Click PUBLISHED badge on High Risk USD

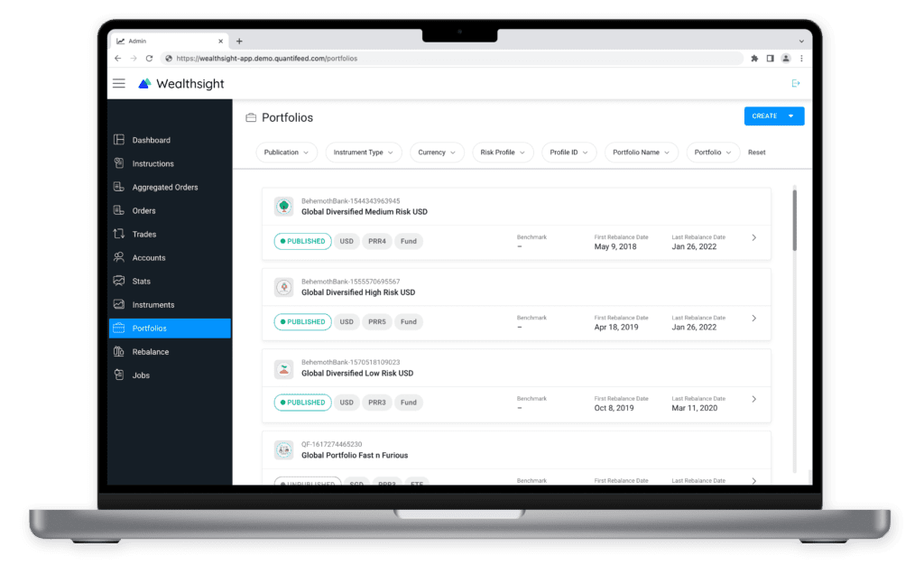303,322
